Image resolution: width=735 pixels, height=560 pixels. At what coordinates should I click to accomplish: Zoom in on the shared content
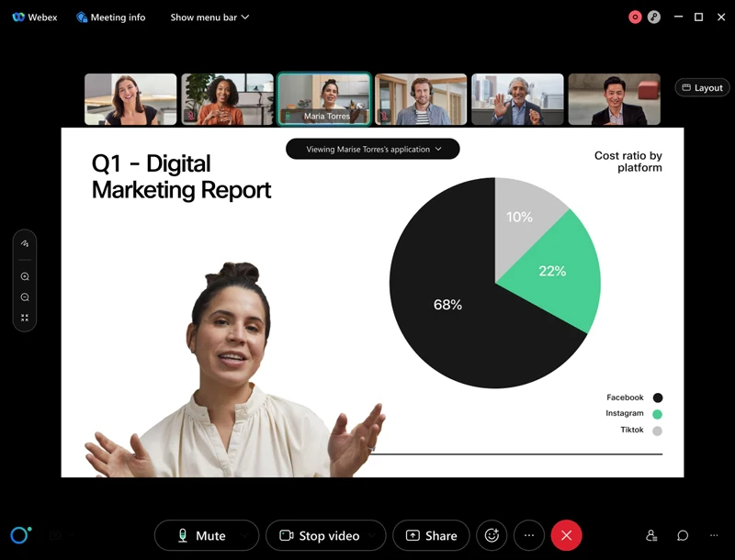[x=24, y=276]
